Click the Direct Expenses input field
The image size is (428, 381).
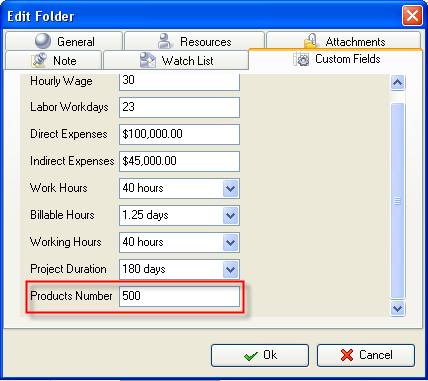pos(179,134)
